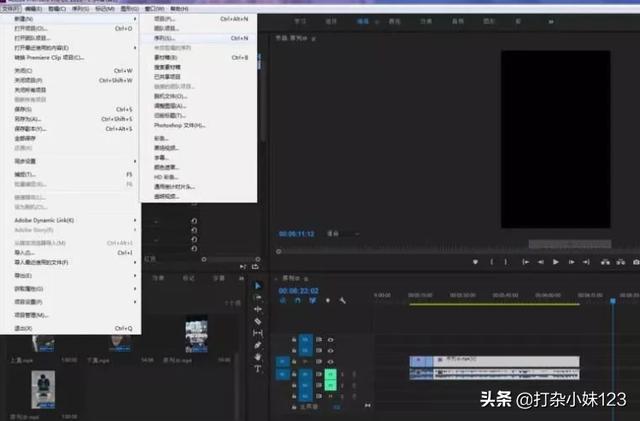This screenshot has width=640, height=421.
Task: Select the Type (T) tool
Action: click(258, 369)
